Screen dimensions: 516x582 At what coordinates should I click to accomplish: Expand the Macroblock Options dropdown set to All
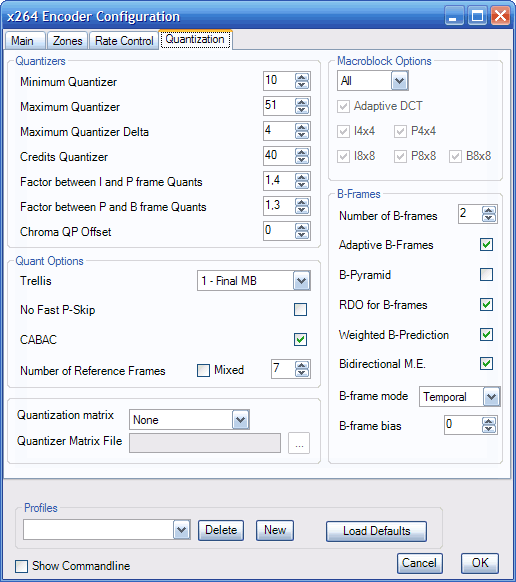coord(399,81)
